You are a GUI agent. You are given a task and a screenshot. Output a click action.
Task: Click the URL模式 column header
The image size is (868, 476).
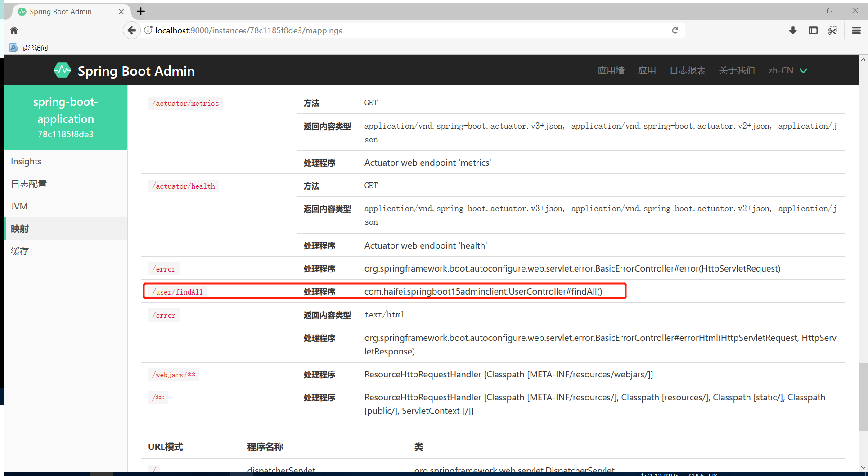[x=166, y=447]
